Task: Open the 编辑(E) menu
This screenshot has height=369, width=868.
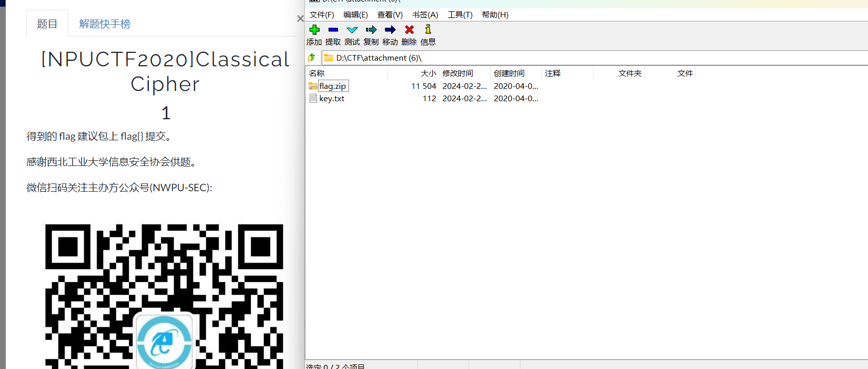Action: tap(356, 15)
